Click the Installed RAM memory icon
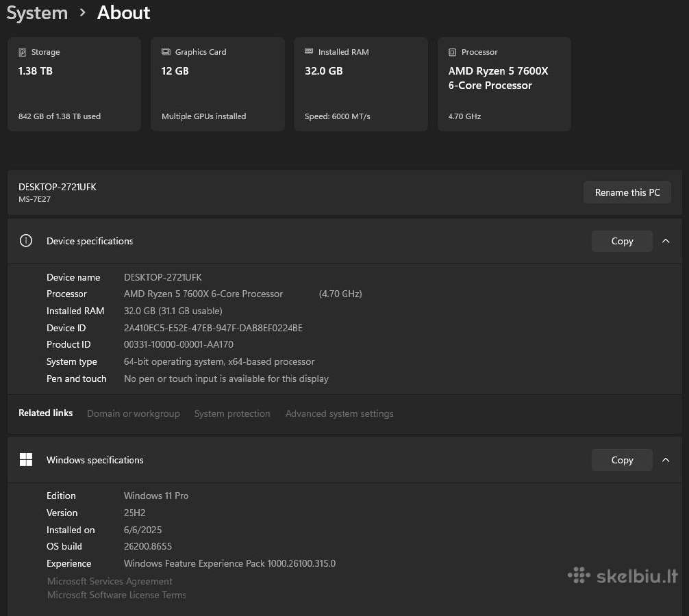This screenshot has height=616, width=689. 309,51
